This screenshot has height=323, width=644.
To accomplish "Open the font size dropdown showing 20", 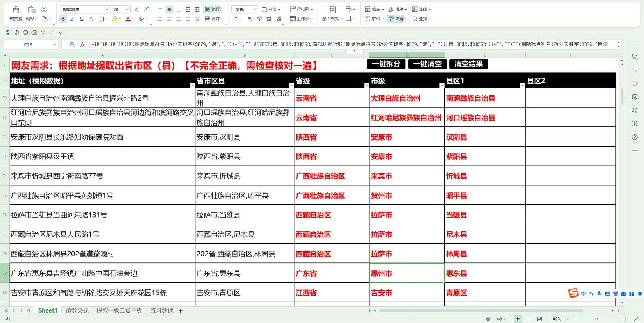I will 127,9.
